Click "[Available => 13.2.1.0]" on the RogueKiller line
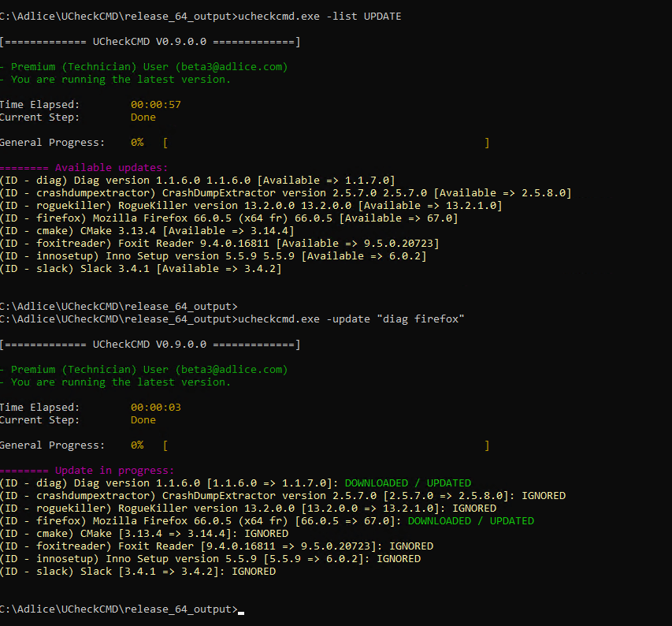 429,206
